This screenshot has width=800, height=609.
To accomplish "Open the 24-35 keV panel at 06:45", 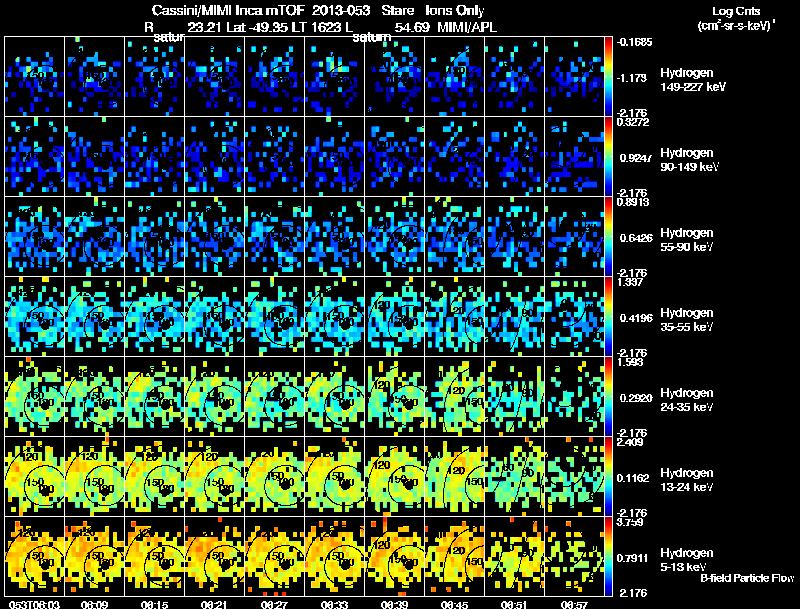I will click(454, 397).
